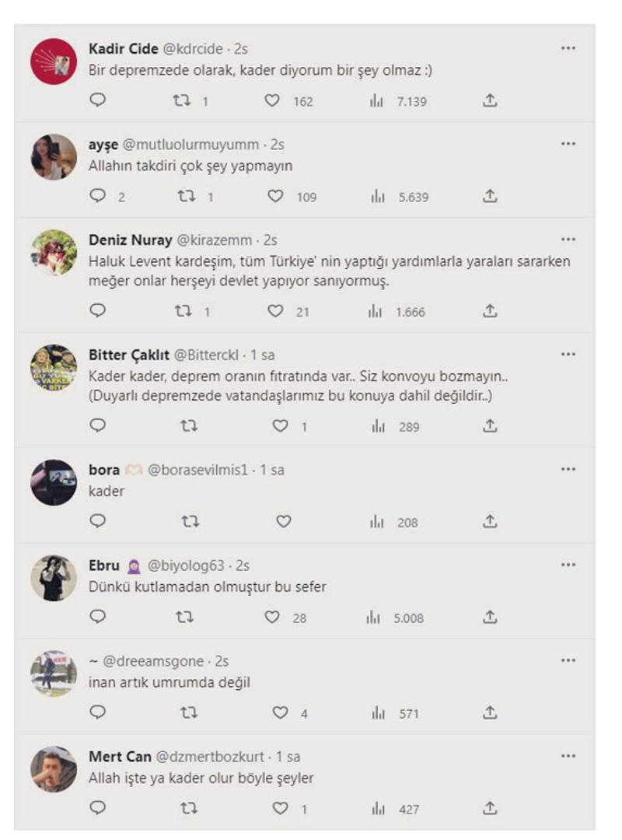Image resolution: width=622 pixels, height=840 pixels.
Task: Like bora's tweet using the heart
Action: click(x=283, y=522)
